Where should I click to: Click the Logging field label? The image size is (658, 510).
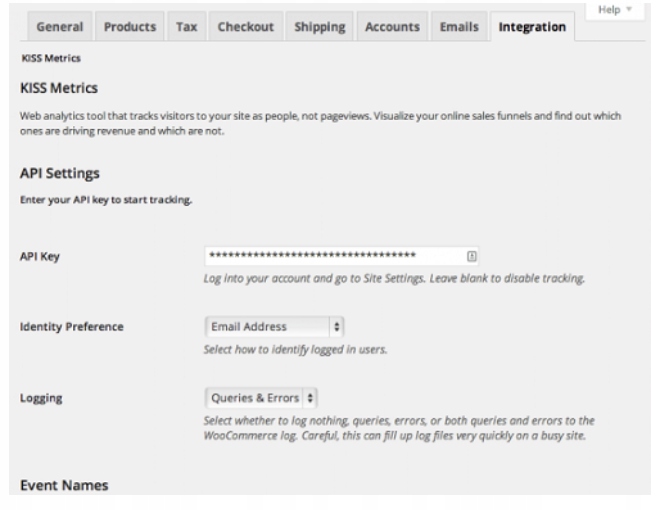[41, 398]
